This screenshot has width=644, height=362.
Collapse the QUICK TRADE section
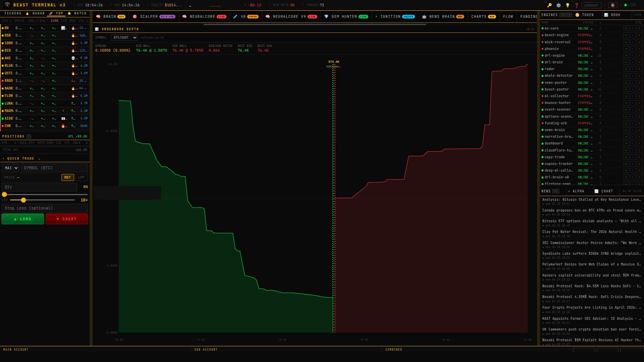[x=40, y=158]
